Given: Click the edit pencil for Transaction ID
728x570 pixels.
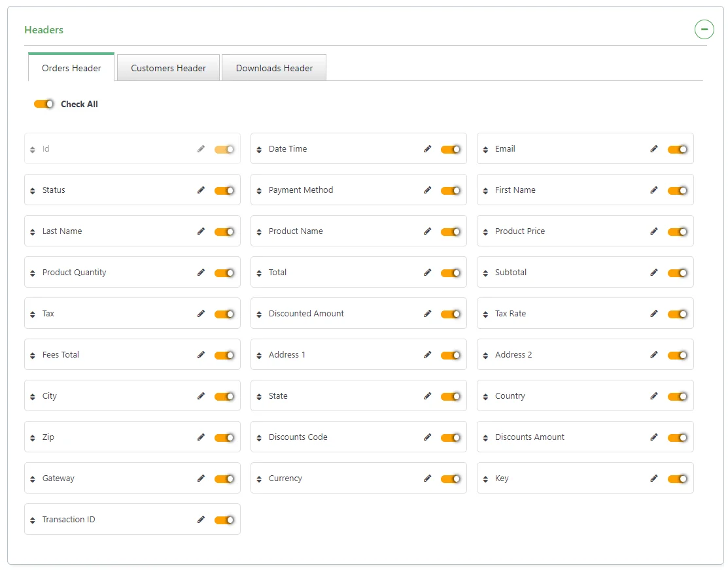Looking at the screenshot, I should pyautogui.click(x=201, y=520).
